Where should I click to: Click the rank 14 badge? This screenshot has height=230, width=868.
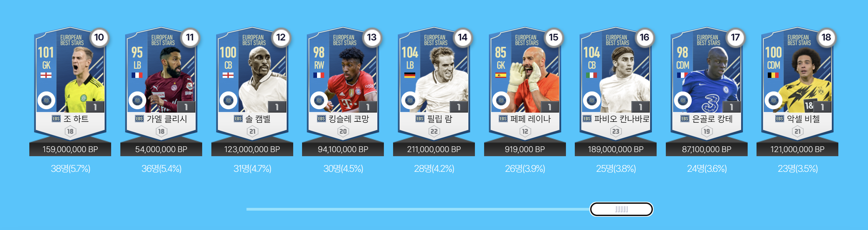click(x=463, y=37)
